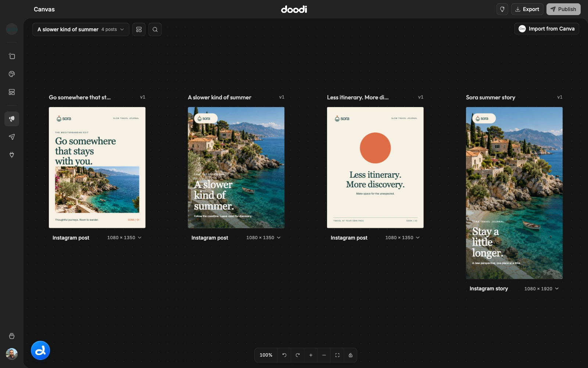The width and height of the screenshot is (588, 368).
Task: Click the 'Sora summer story' title
Action: 491,98
